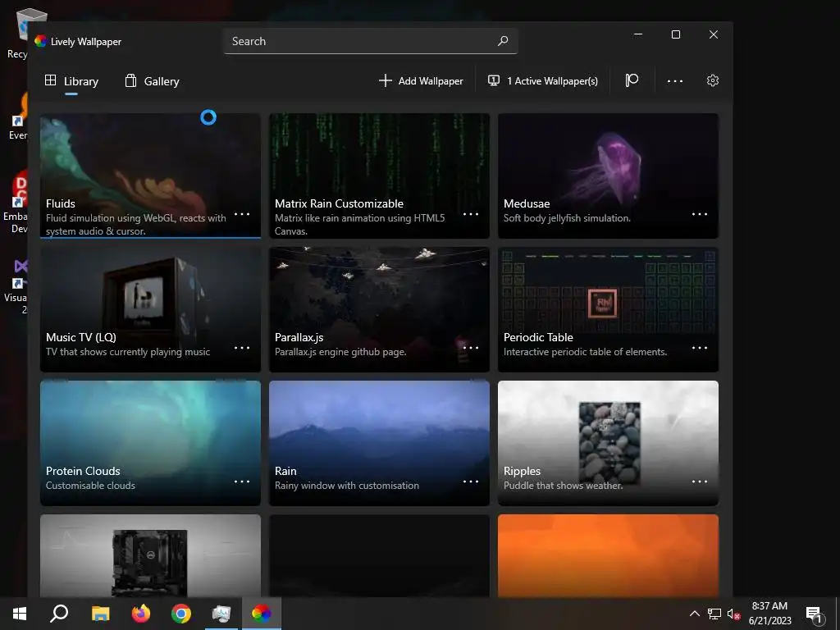Open the monitor app icon next to Chrome
The width and height of the screenshot is (840, 630).
pos(221,614)
